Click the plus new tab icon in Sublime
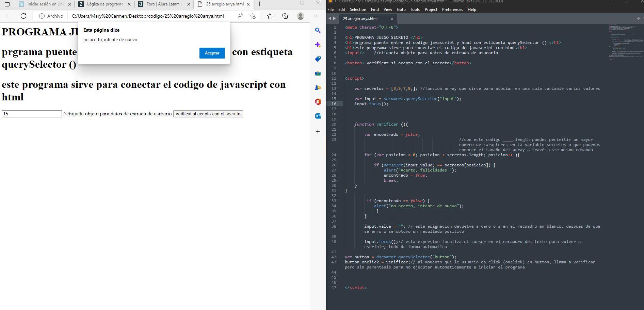 [x=638, y=18]
